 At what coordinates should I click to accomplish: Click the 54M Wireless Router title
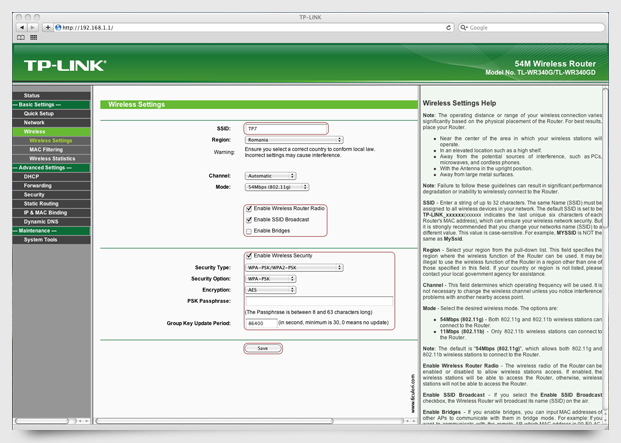[x=555, y=64]
